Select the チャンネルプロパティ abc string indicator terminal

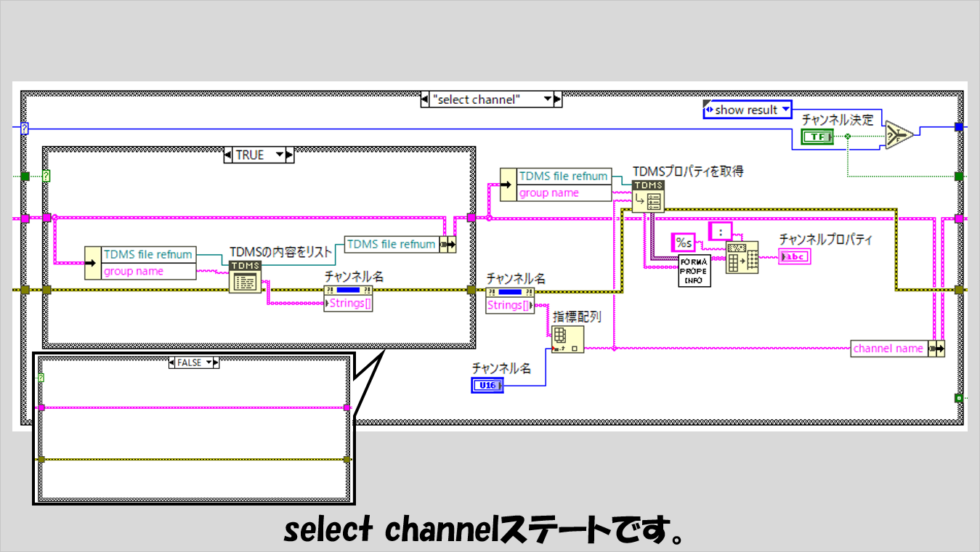point(794,256)
